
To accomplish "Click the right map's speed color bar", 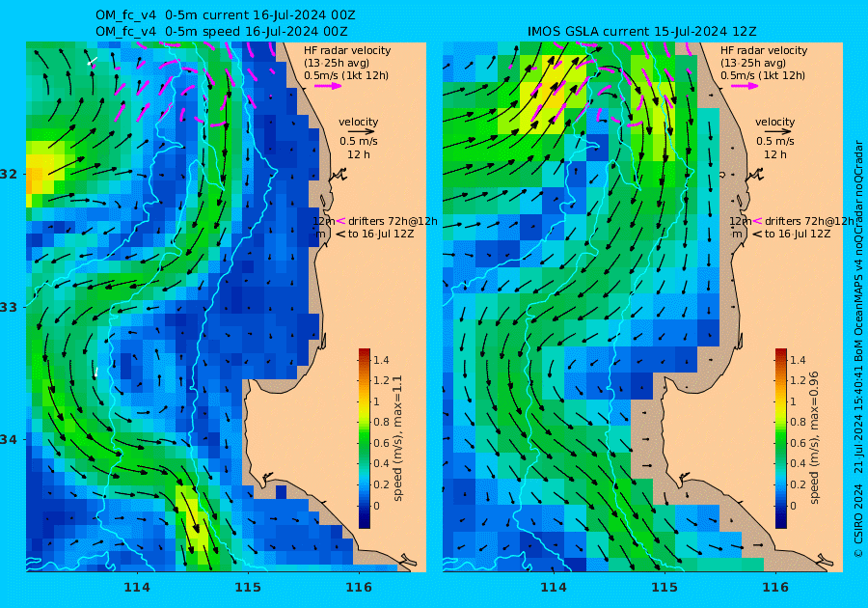I will pos(780,438).
